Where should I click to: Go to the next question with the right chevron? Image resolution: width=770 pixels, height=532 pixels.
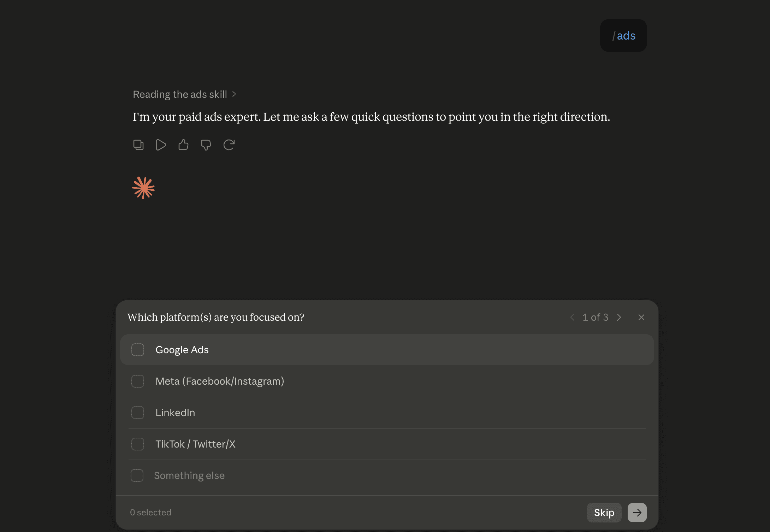coord(619,317)
